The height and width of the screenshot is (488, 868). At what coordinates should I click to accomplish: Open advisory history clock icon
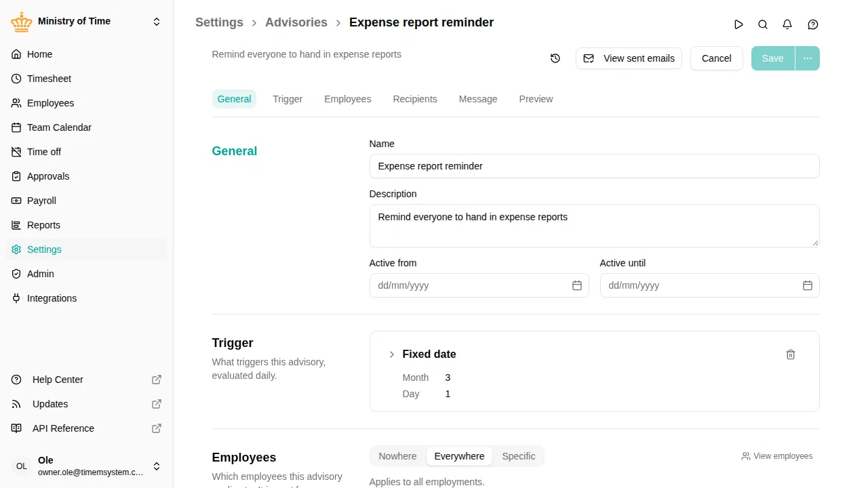tap(555, 58)
